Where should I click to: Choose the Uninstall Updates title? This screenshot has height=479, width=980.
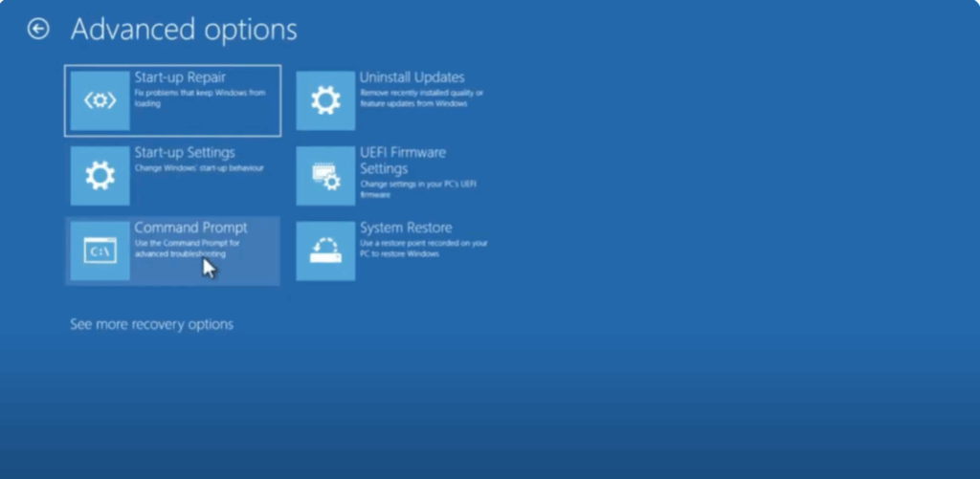tap(412, 76)
